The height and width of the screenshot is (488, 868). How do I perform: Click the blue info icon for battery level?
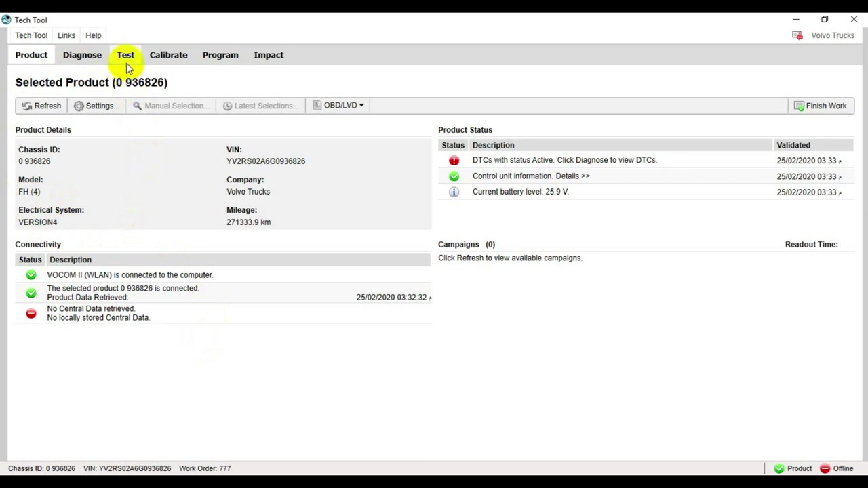[x=454, y=192]
